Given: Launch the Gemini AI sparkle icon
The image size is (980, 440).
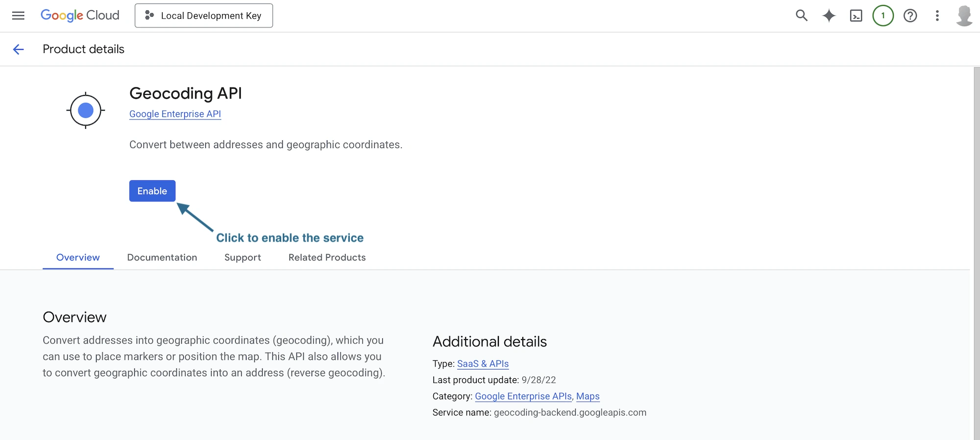Looking at the screenshot, I should [x=829, y=16].
